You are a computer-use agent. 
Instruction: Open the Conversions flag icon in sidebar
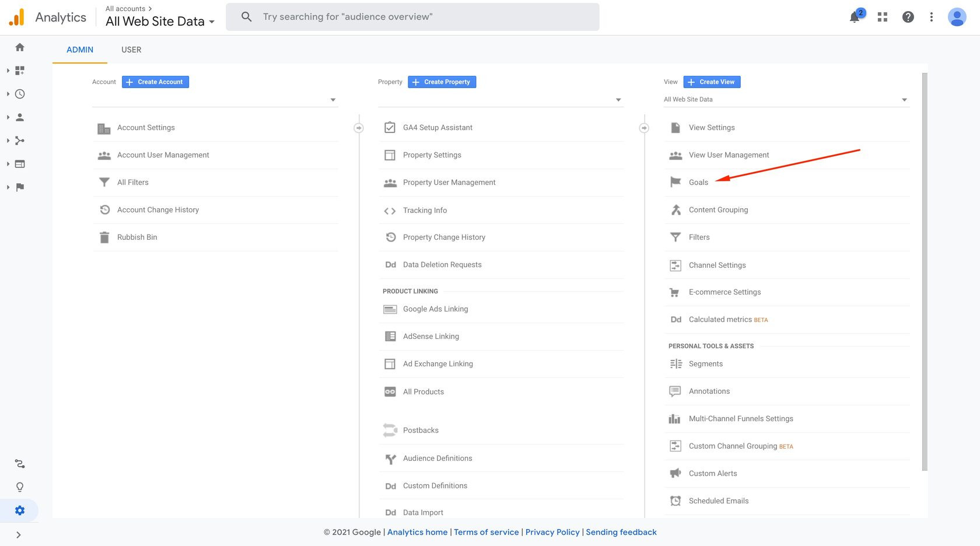pos(20,187)
